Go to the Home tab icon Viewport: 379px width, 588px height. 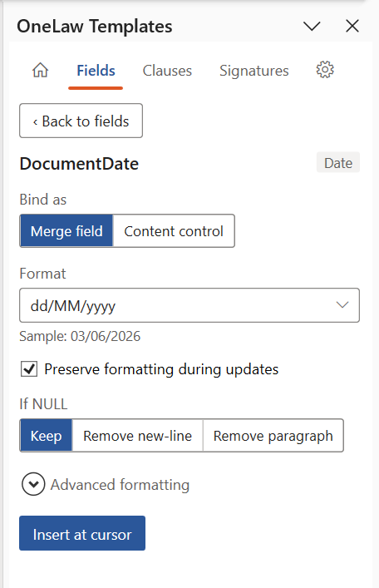tap(41, 70)
